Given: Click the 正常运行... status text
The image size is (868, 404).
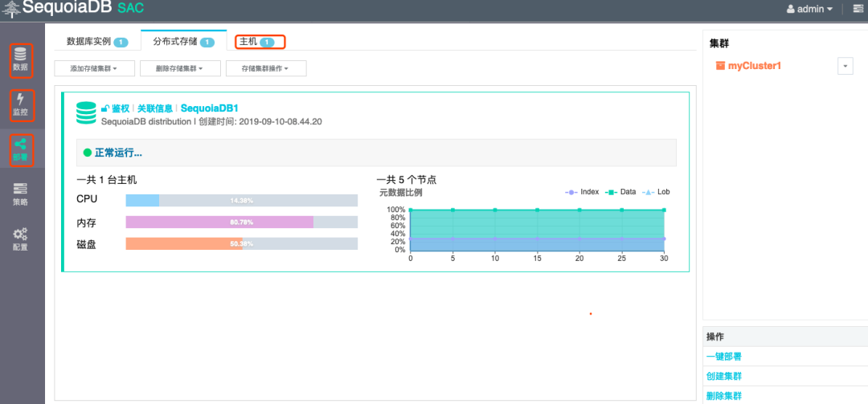Looking at the screenshot, I should pos(117,153).
